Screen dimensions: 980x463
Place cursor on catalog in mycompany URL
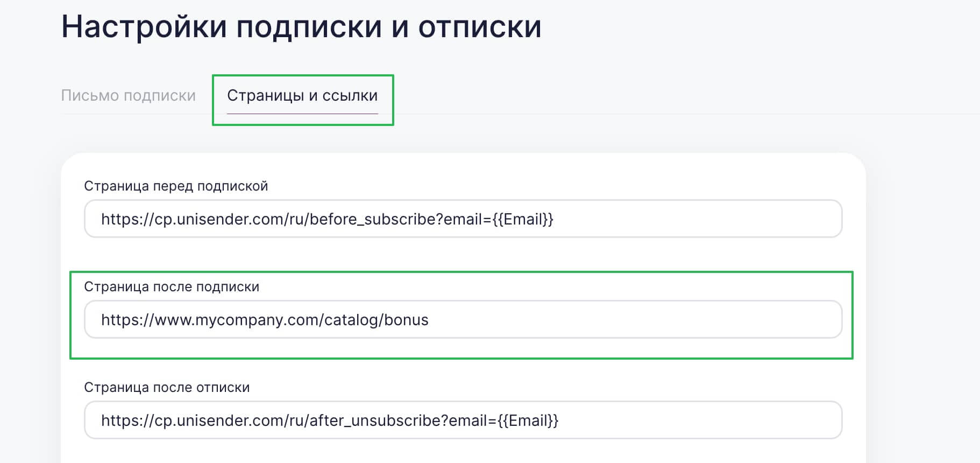[352, 320]
